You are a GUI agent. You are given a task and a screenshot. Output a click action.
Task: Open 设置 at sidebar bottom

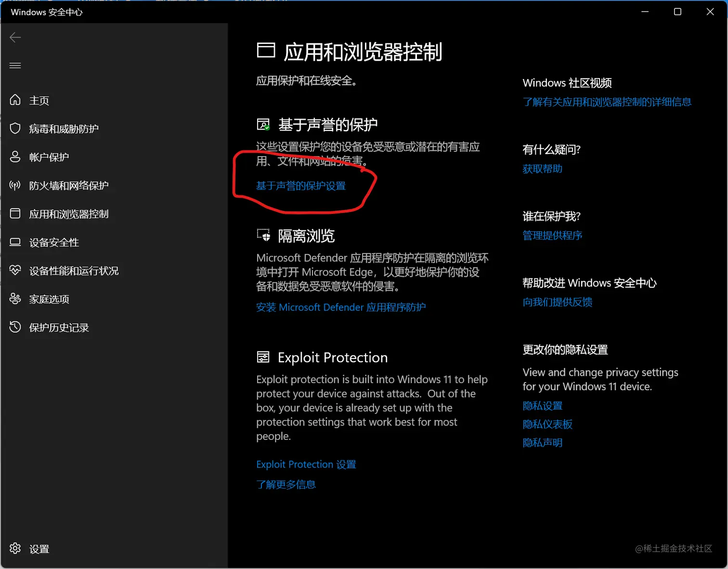[x=39, y=549]
